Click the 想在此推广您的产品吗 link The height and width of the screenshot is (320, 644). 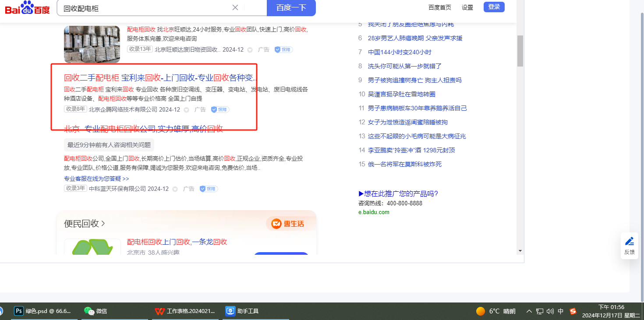pos(398,194)
